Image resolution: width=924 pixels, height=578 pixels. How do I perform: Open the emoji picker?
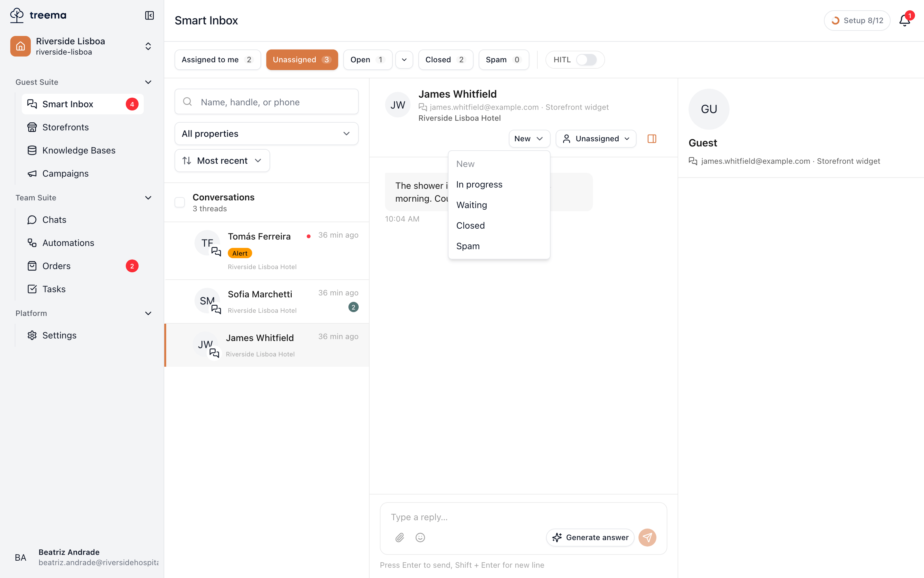click(x=420, y=538)
